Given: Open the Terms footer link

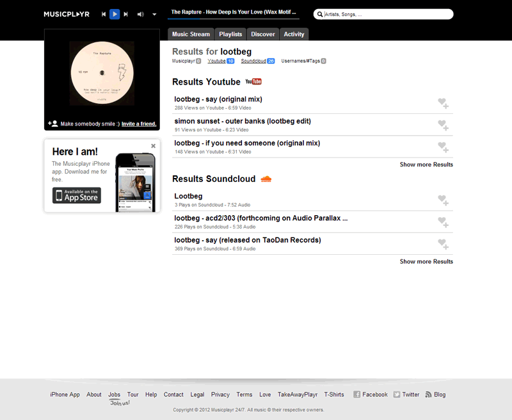Looking at the screenshot, I should 244,394.
